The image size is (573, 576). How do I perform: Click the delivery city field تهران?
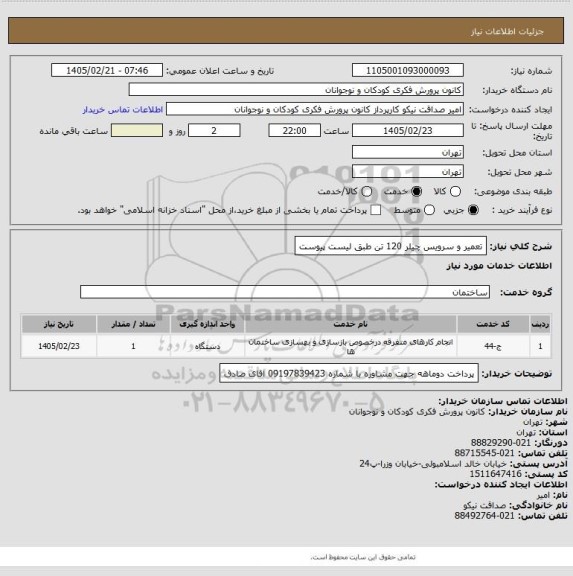408,172
